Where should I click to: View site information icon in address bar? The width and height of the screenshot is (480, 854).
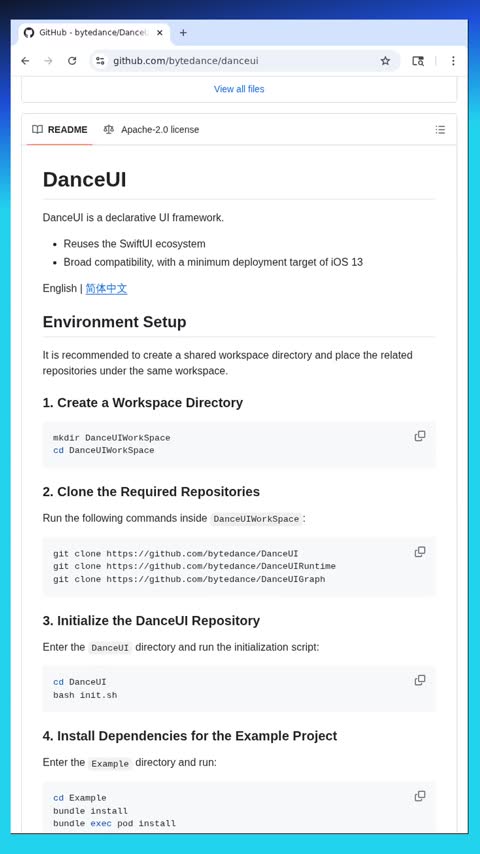click(x=100, y=61)
